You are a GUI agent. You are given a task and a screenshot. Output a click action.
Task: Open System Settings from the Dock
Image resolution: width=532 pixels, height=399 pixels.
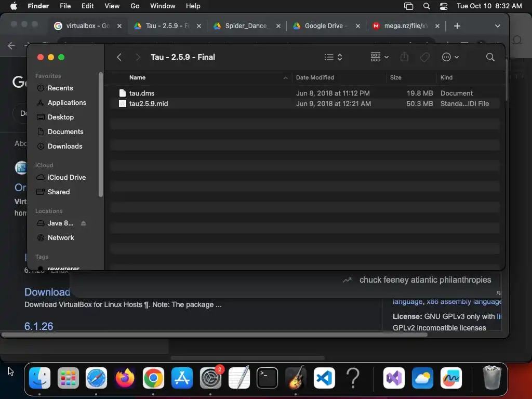pos(210,378)
